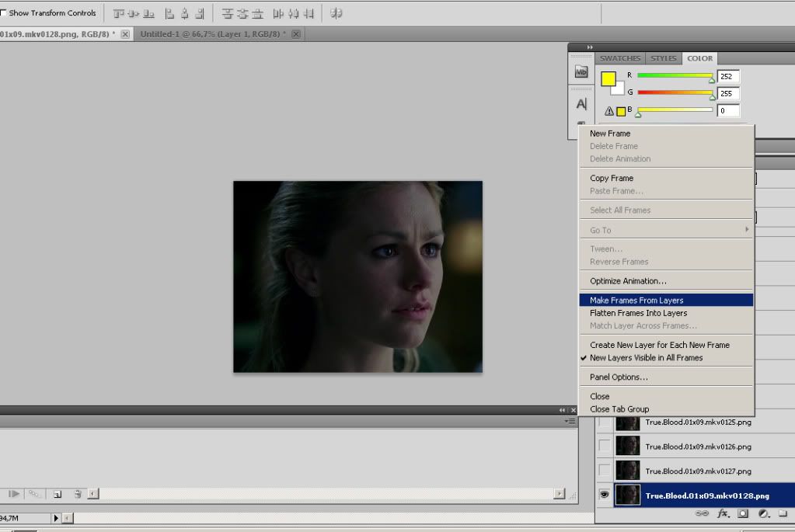Image resolution: width=795 pixels, height=532 pixels.
Task: Open the Character panel icon
Action: coord(581,104)
